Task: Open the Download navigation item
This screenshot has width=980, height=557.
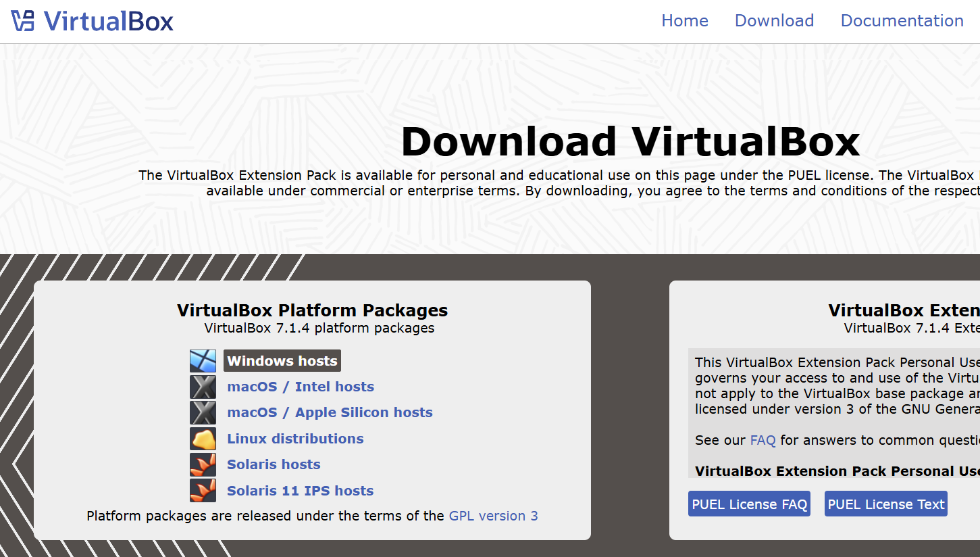Action: point(774,21)
